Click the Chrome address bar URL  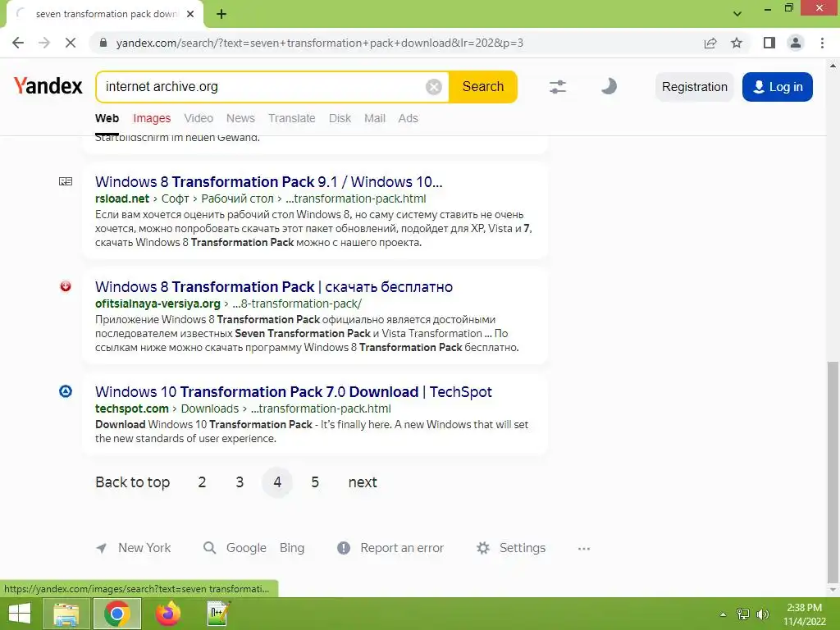(x=320, y=43)
